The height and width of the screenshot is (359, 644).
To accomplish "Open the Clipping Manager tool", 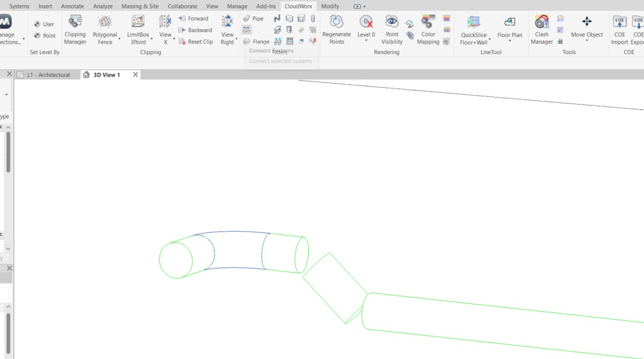I will 75,29.
